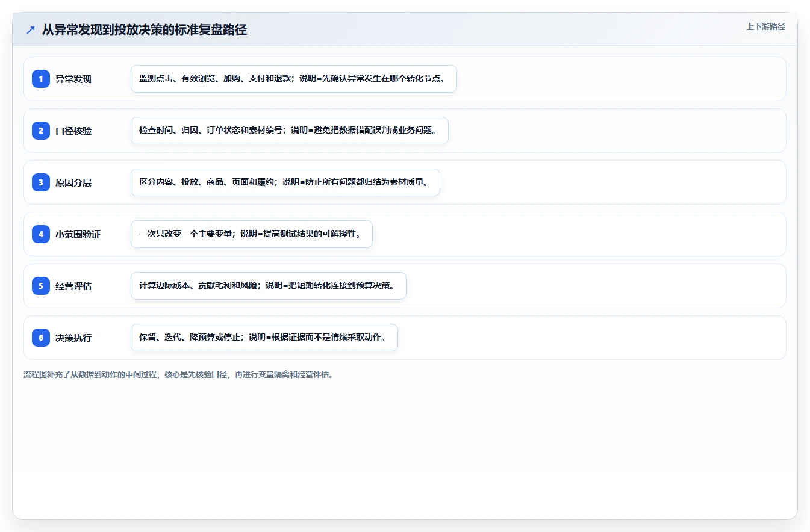The width and height of the screenshot is (810, 532).
Task: Open the description box starting 检查时间、归因
Action: [x=290, y=131]
